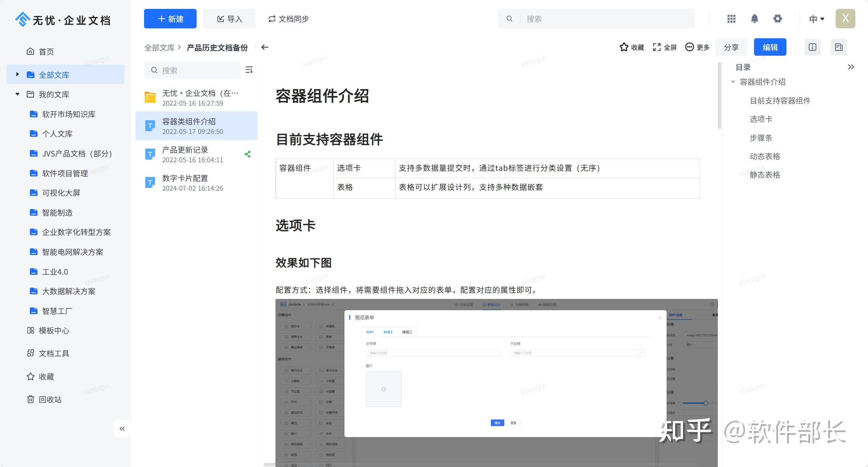Click the notification bell icon
The image size is (868, 467).
point(754,19)
